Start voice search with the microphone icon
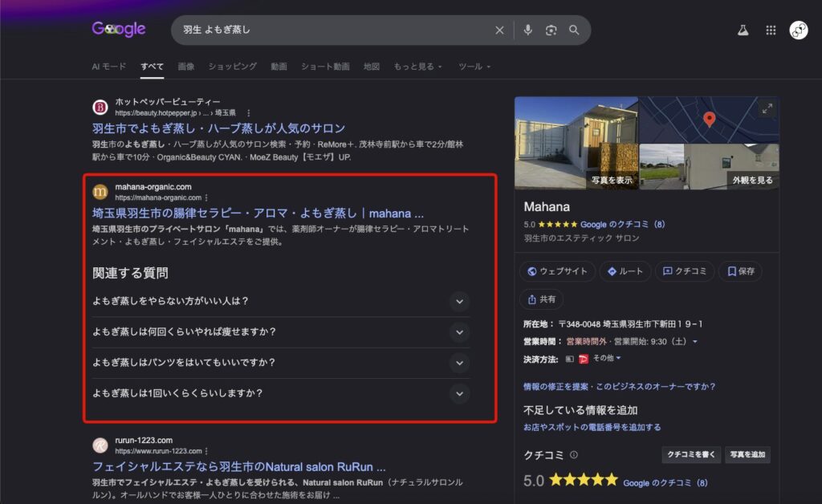 [x=528, y=30]
